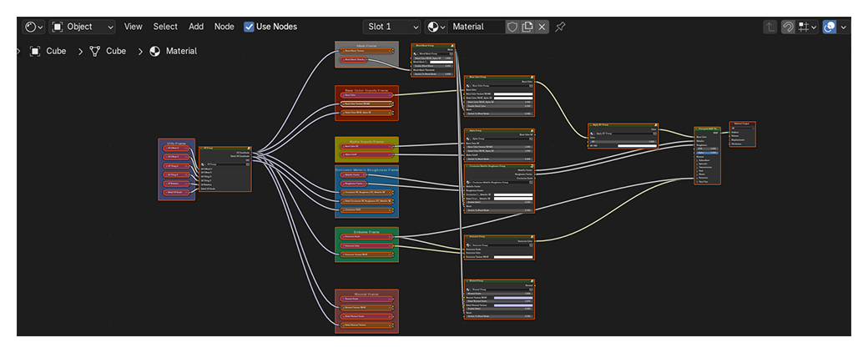868x353 pixels.
Task: Open the editor type selector icon
Action: (x=34, y=27)
